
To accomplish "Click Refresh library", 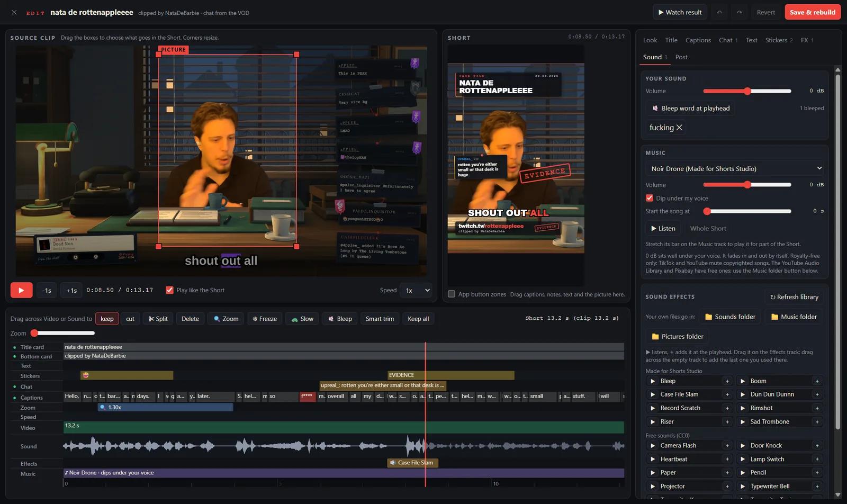I will coord(794,297).
